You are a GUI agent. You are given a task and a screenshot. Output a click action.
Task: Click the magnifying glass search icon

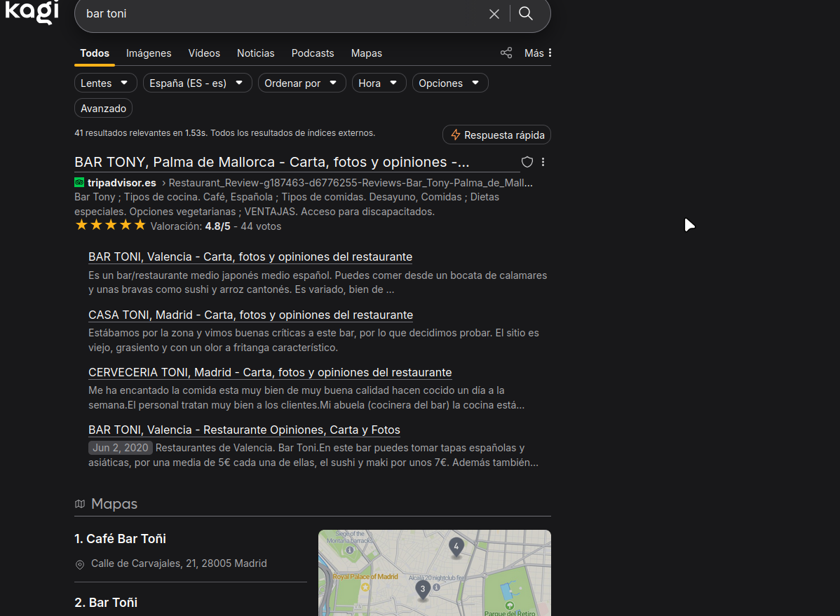526,13
